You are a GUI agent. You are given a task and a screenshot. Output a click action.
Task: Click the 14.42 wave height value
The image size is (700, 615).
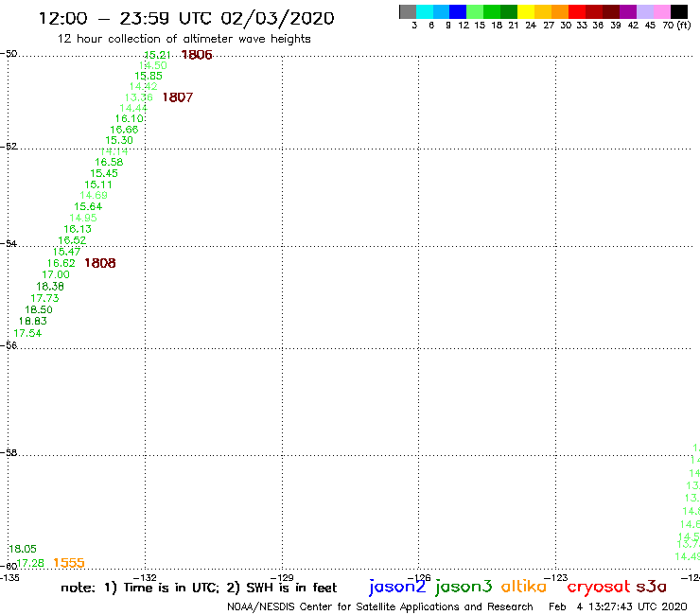(143, 86)
